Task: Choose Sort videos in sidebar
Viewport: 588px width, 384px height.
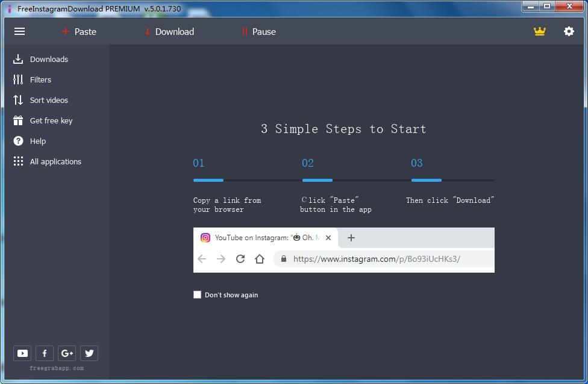Action: pos(49,100)
